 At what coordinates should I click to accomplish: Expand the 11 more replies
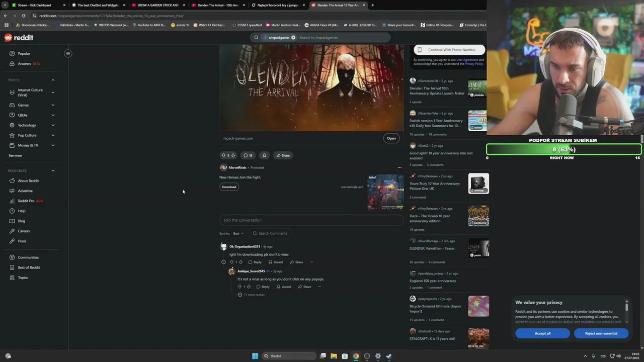pos(251,295)
